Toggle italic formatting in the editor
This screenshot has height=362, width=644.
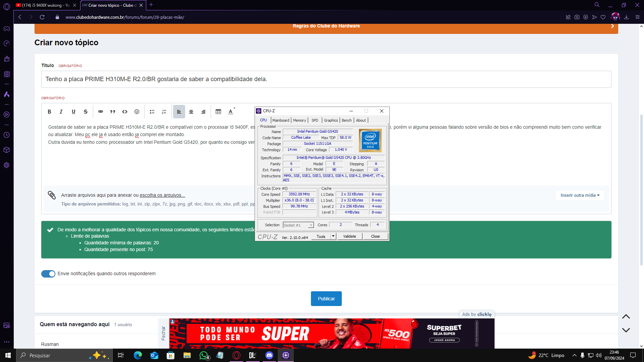(x=61, y=112)
